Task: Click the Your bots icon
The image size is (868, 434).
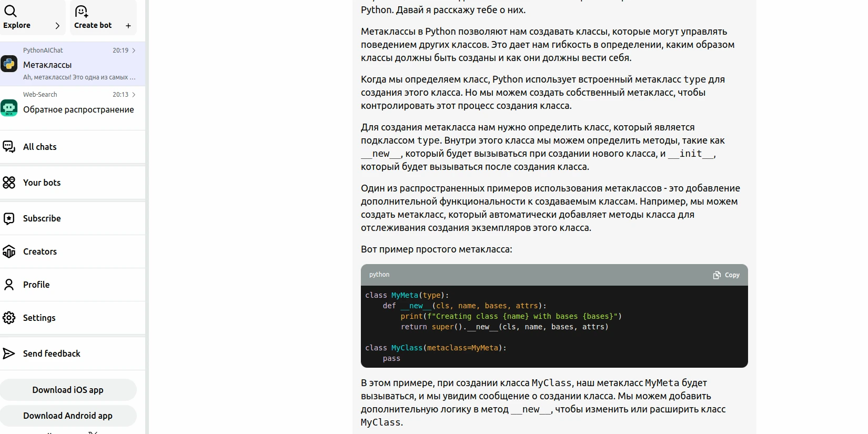Action: (x=9, y=183)
